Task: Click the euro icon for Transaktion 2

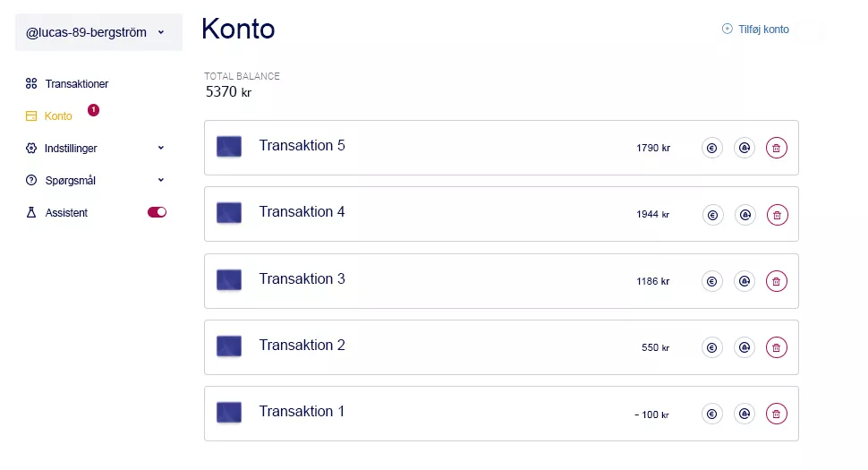Action: click(712, 347)
